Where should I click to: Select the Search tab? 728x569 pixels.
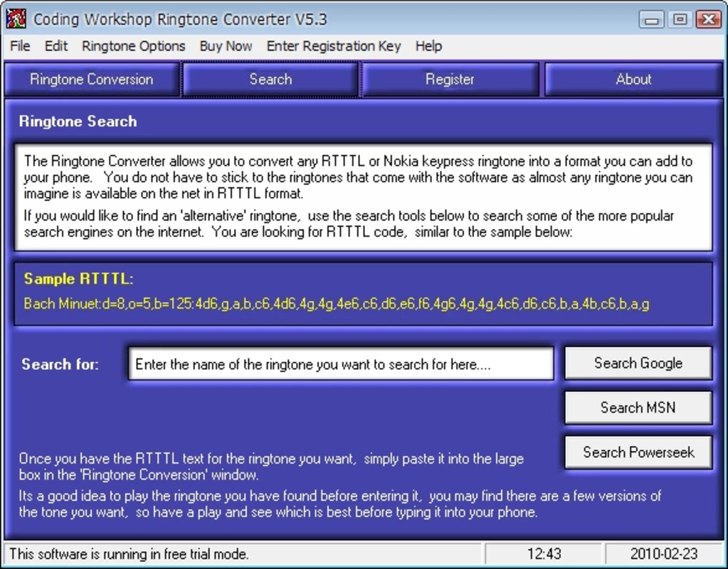tap(270, 80)
